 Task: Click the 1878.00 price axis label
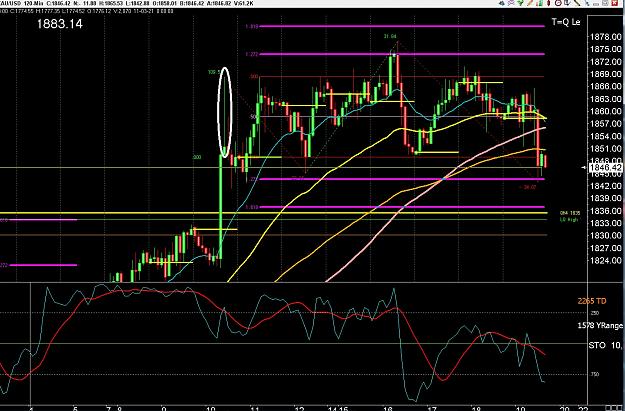pos(605,37)
